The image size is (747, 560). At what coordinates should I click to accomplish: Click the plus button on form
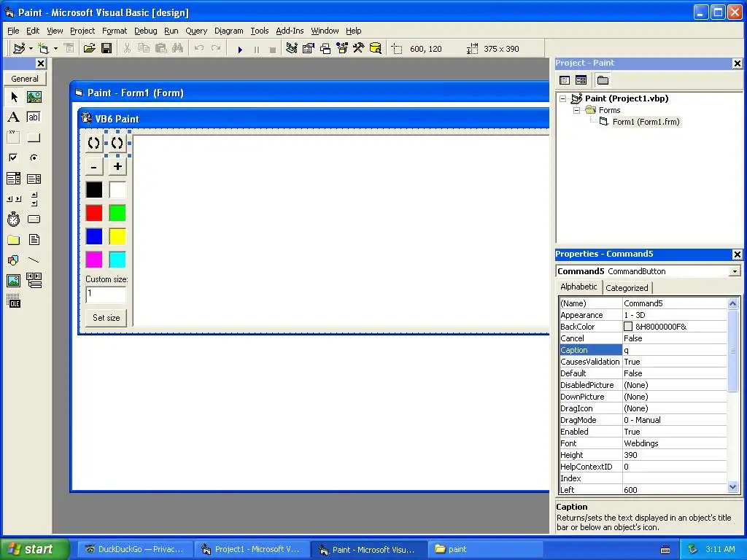pyautogui.click(x=117, y=167)
